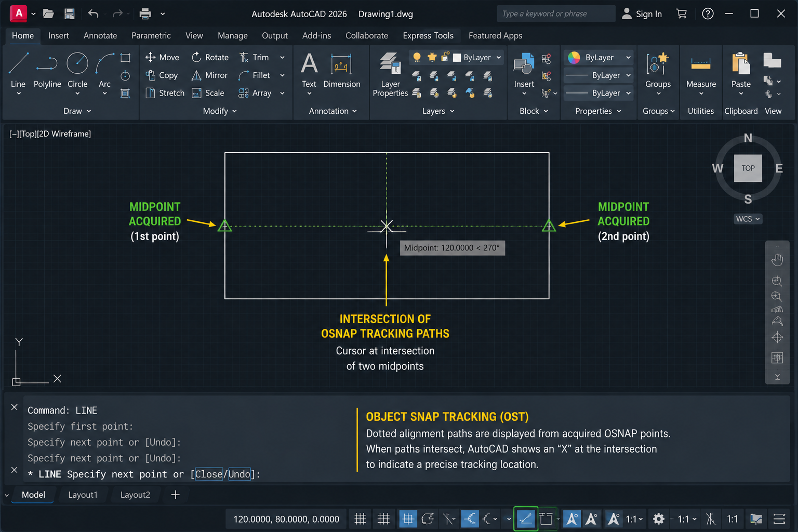Click the Plot printer icon
Viewport: 798px width, 532px height.
145,14
